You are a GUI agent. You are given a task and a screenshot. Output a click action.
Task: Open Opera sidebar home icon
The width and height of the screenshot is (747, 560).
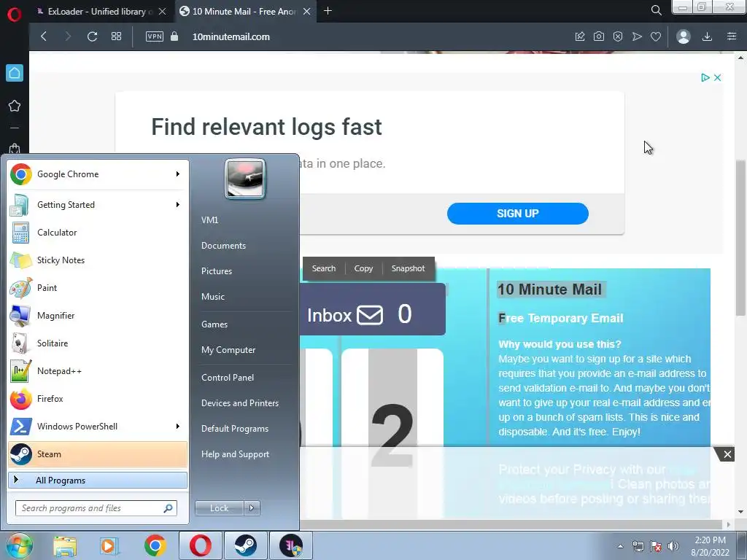pos(15,73)
